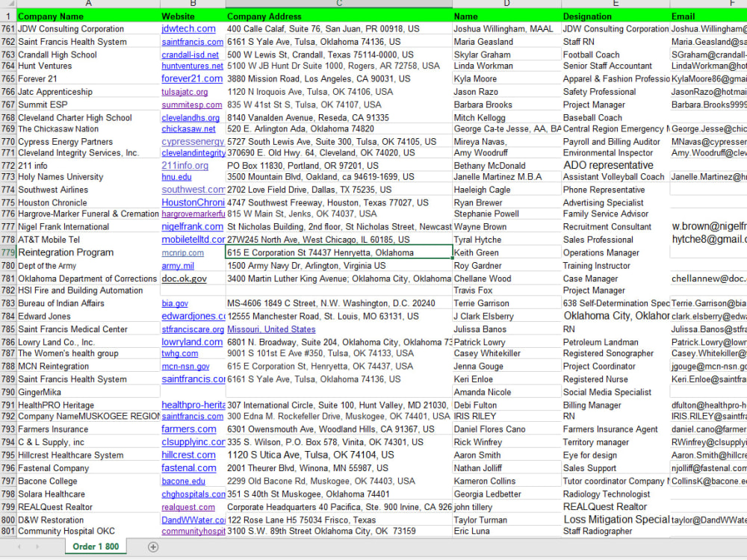Image resolution: width=747 pixels, height=560 pixels.
Task: Select the Staff Radiographer cell
Action: point(616,532)
